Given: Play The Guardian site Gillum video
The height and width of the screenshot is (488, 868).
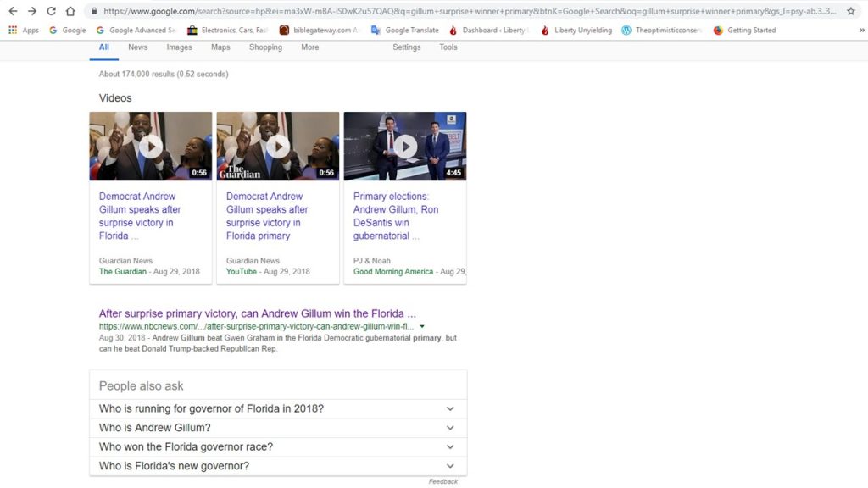Looking at the screenshot, I should [x=151, y=147].
